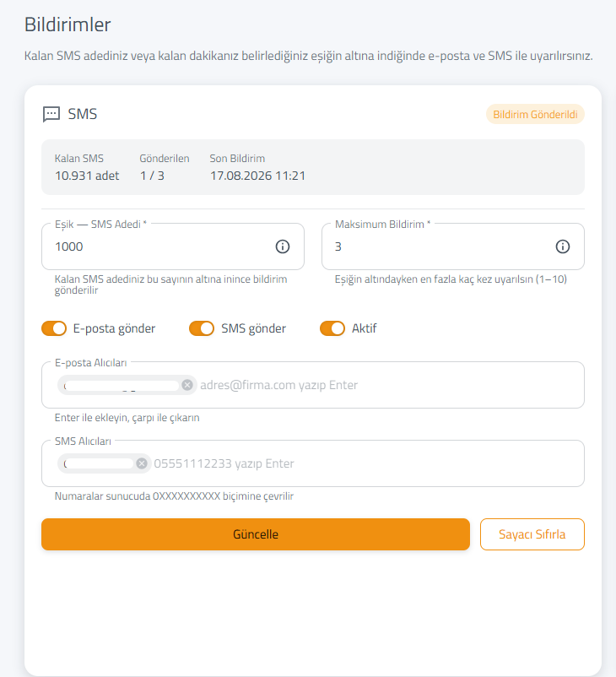Click hint 'Enter ile ekleyin, çarpı ile çıkarın'
Image resolution: width=616 pixels, height=677 pixels.
click(127, 418)
